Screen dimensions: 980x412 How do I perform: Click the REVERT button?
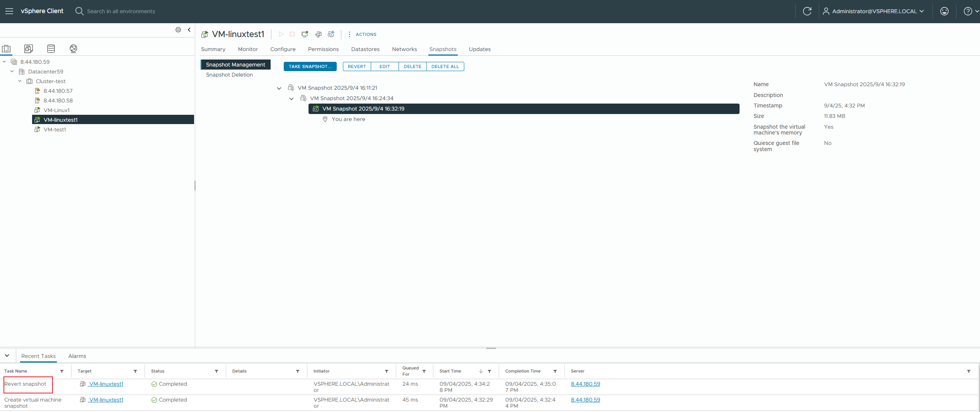tap(357, 66)
